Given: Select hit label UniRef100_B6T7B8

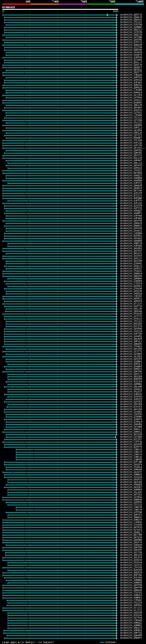Looking at the screenshot, I should tap(131, 535).
